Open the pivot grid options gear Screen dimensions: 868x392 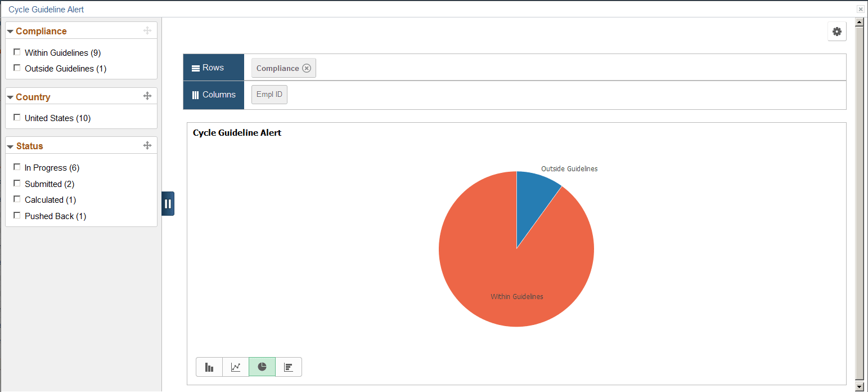click(836, 32)
